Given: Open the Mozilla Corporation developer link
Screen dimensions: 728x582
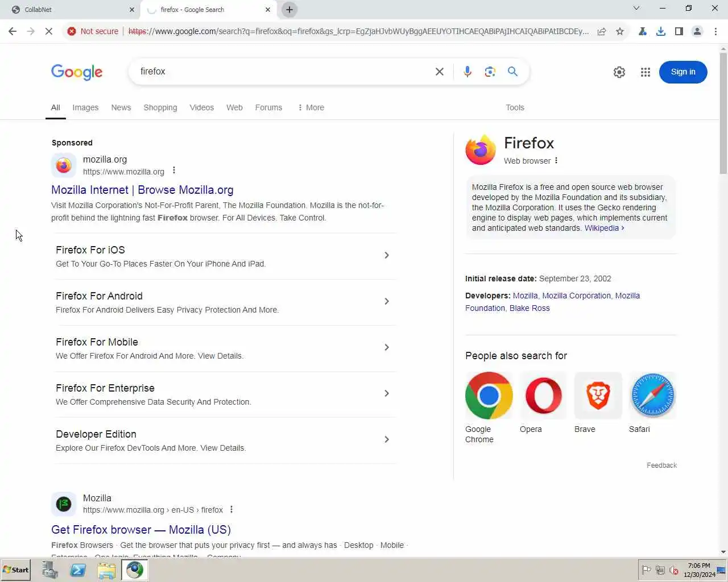Looking at the screenshot, I should pyautogui.click(x=576, y=296).
